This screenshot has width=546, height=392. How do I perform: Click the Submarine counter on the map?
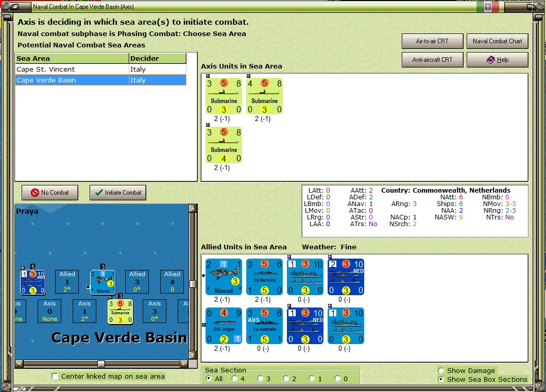click(x=120, y=312)
